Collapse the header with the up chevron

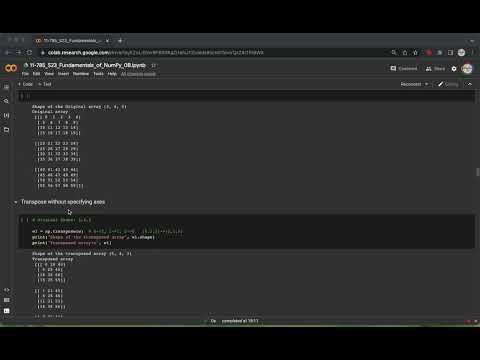470,84
